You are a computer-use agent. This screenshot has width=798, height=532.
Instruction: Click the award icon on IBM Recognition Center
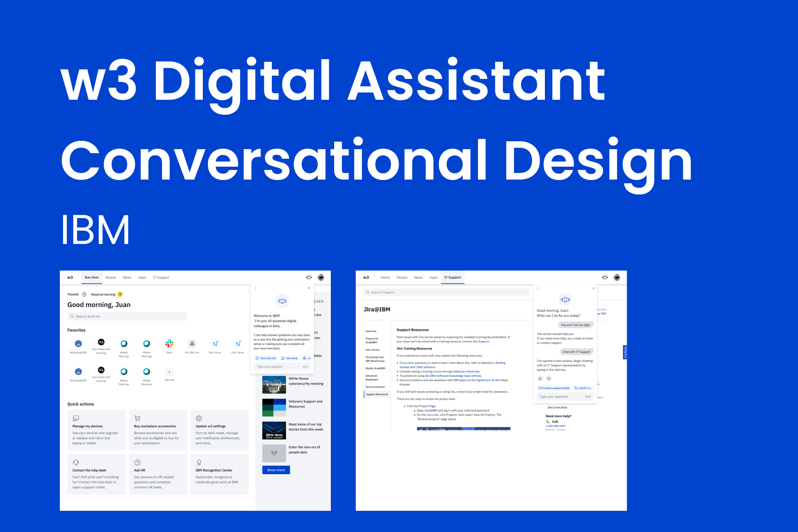(x=199, y=462)
